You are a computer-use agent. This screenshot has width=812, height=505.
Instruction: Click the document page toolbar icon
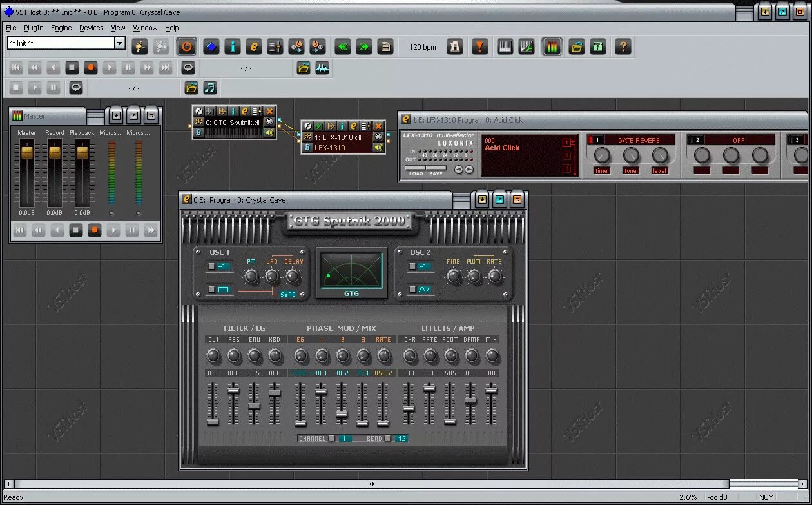point(385,46)
